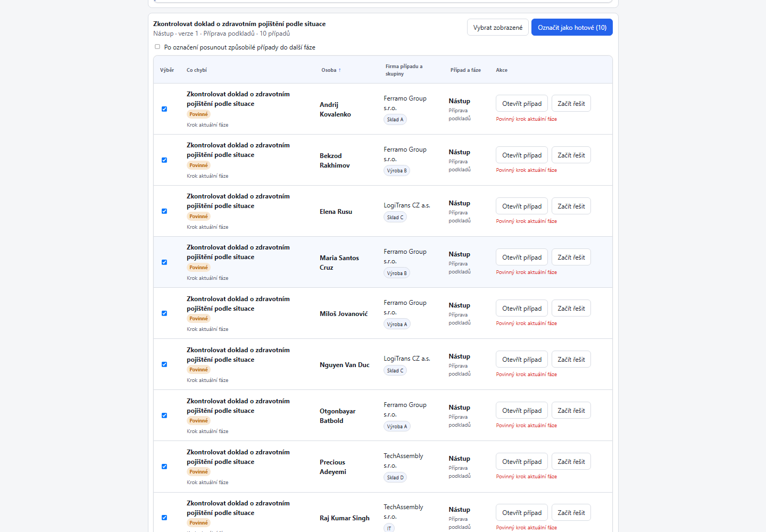Start resolving Raj Kumar Singh's case with 'Začít řešit'

click(571, 512)
